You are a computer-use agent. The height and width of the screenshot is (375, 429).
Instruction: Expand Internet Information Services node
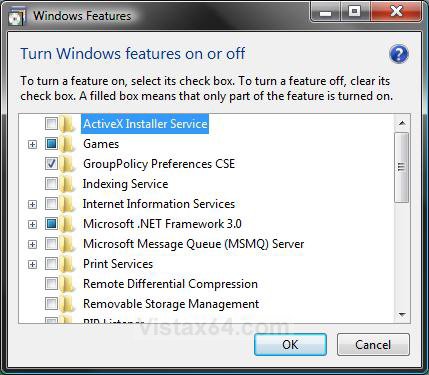(32, 204)
